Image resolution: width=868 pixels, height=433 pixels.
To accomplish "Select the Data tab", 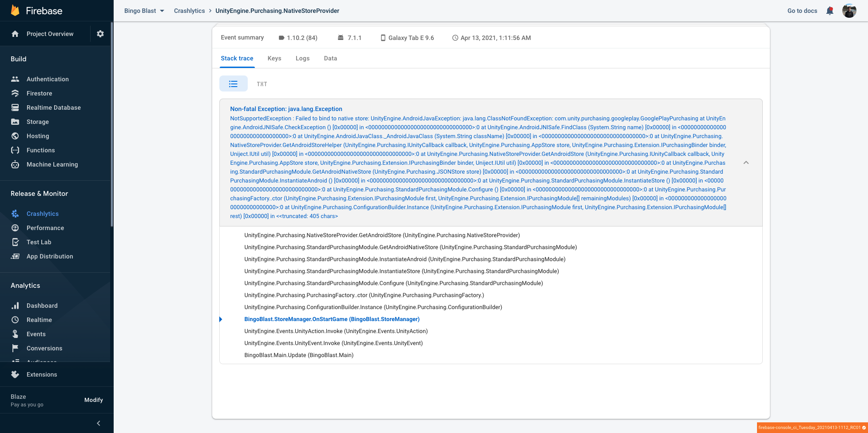I will [330, 58].
